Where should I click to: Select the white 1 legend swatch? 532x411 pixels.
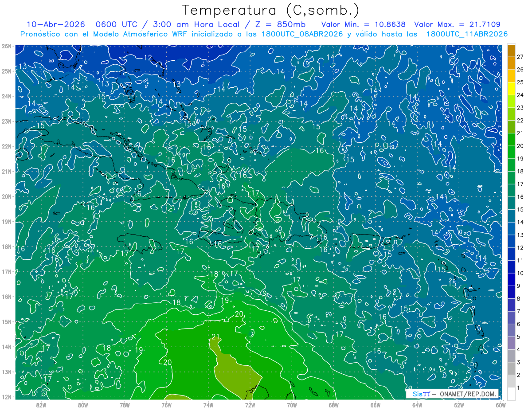tap(512, 394)
